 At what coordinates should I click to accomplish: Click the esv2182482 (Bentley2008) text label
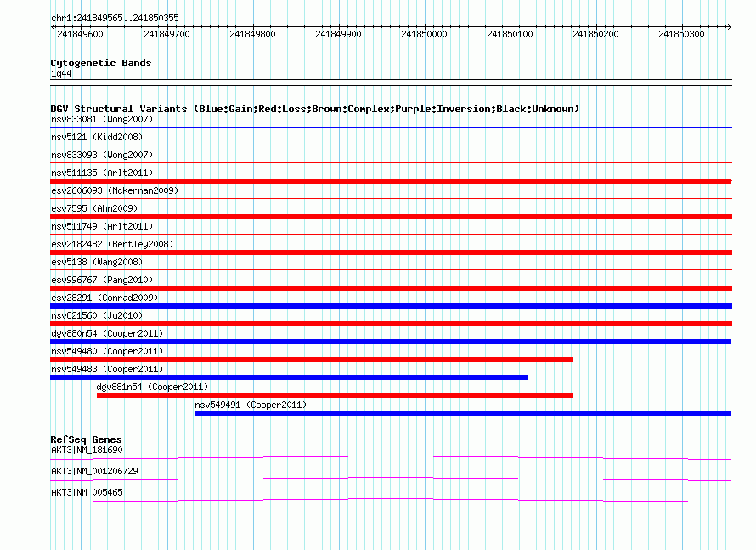[x=112, y=244]
